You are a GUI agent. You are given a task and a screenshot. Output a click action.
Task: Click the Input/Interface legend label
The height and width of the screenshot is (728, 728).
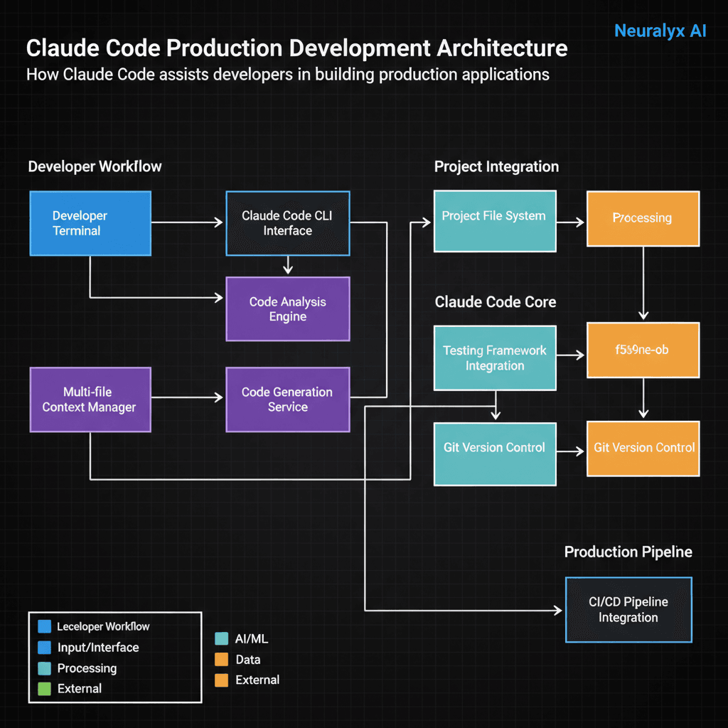point(98,648)
